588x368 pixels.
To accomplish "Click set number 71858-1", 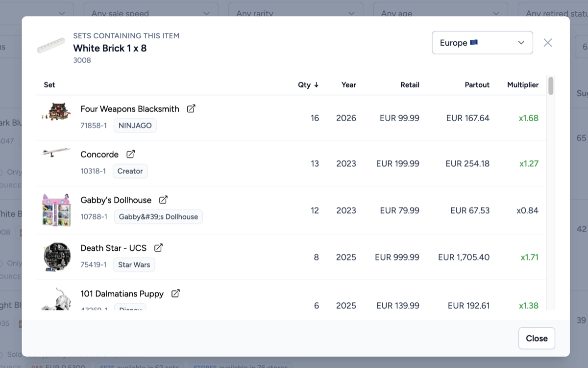I will [94, 126].
